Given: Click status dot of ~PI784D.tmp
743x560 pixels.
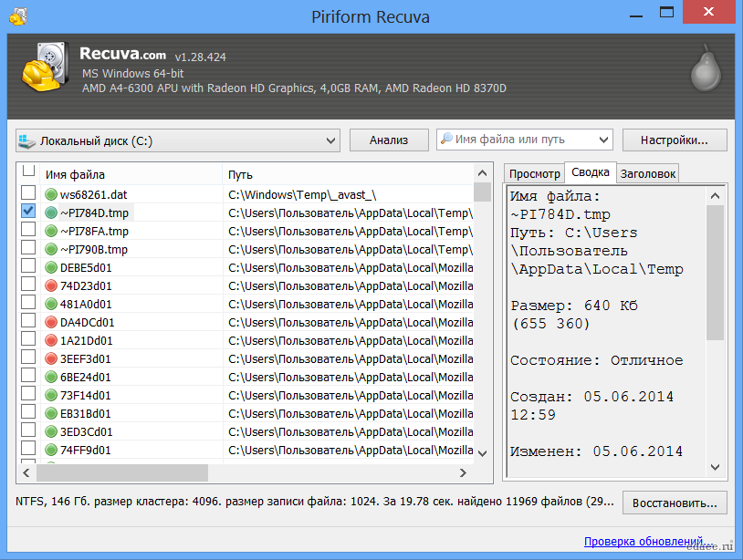Looking at the screenshot, I should [51, 213].
